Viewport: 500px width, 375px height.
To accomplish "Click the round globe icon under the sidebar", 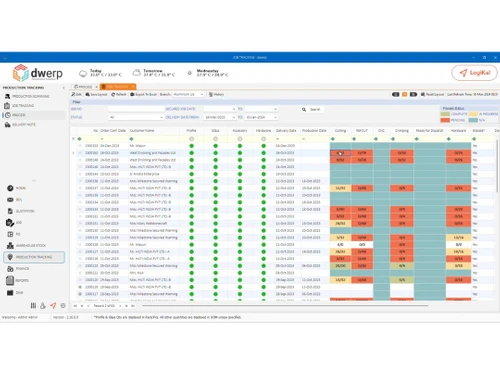I will 63,305.
